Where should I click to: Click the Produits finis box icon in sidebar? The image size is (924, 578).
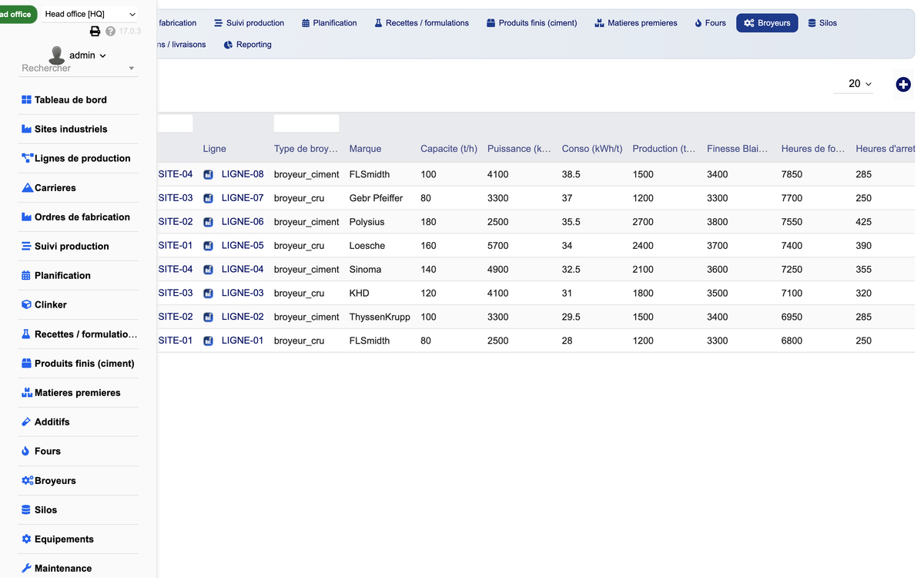(26, 364)
